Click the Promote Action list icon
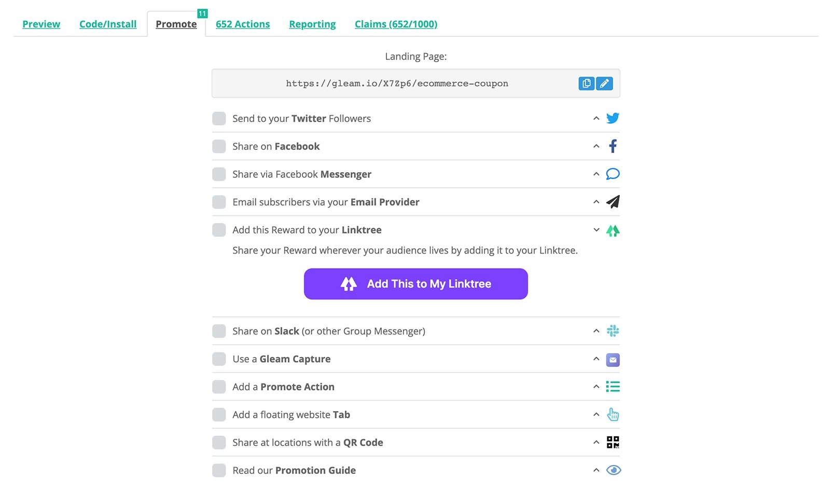 point(613,387)
